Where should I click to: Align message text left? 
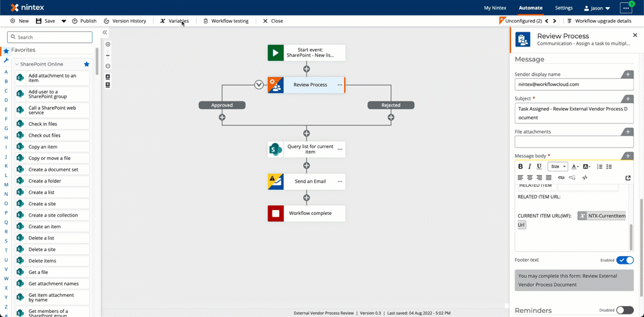point(521,178)
